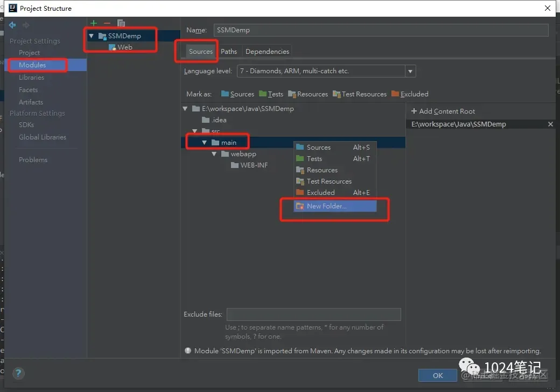Click Add Content Root
The height and width of the screenshot is (392, 560).
click(443, 111)
